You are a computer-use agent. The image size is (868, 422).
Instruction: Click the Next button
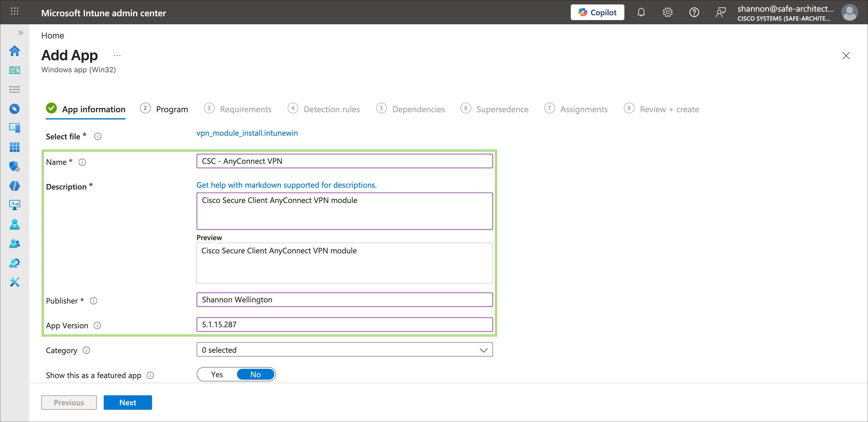tap(128, 403)
